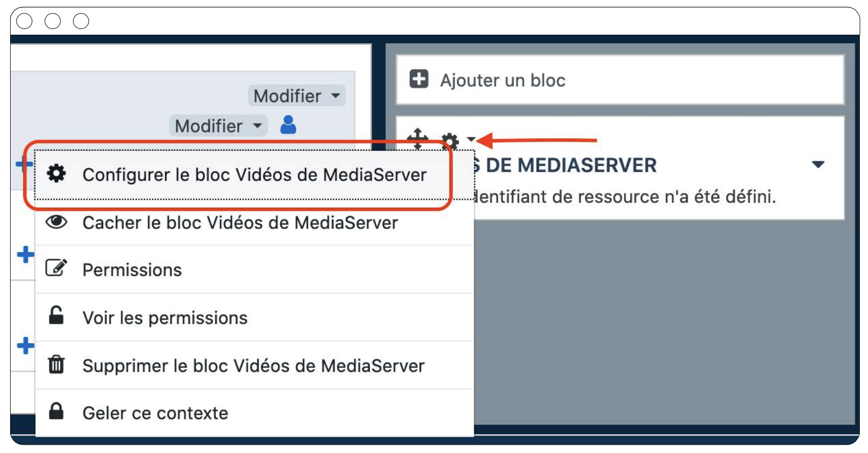This screenshot has width=868, height=453.
Task: Open the Modifier dropdown next to the user icon
Action: [x=218, y=126]
